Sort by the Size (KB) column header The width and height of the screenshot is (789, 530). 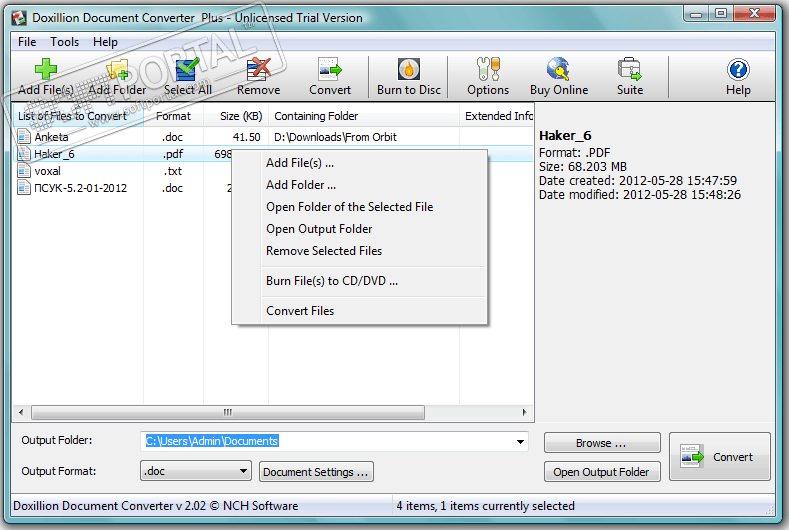click(236, 116)
